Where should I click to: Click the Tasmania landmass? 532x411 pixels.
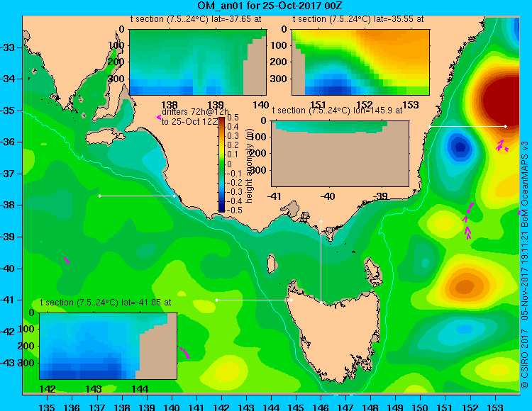[x=336, y=335]
